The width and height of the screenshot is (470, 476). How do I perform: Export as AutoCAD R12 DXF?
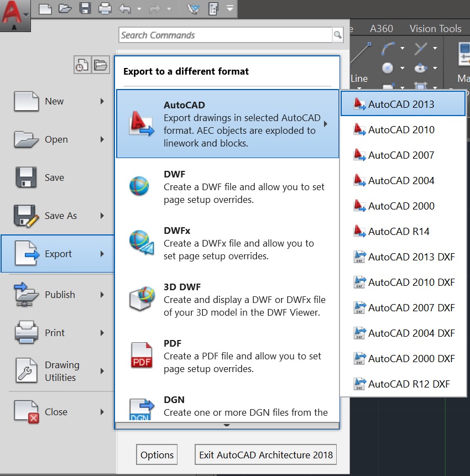click(x=403, y=384)
